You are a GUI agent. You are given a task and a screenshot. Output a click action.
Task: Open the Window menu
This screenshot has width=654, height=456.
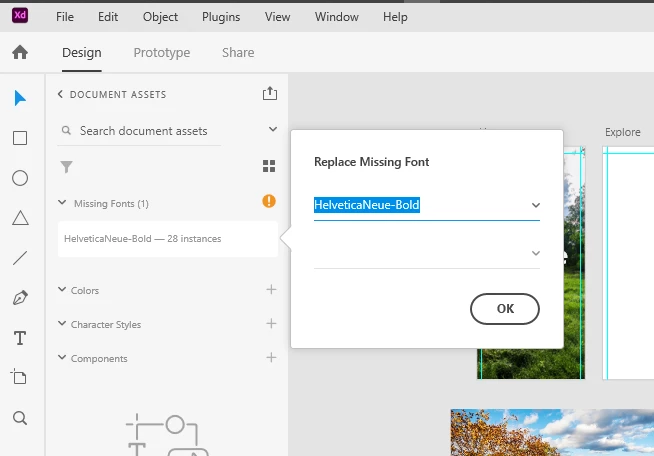[337, 17]
